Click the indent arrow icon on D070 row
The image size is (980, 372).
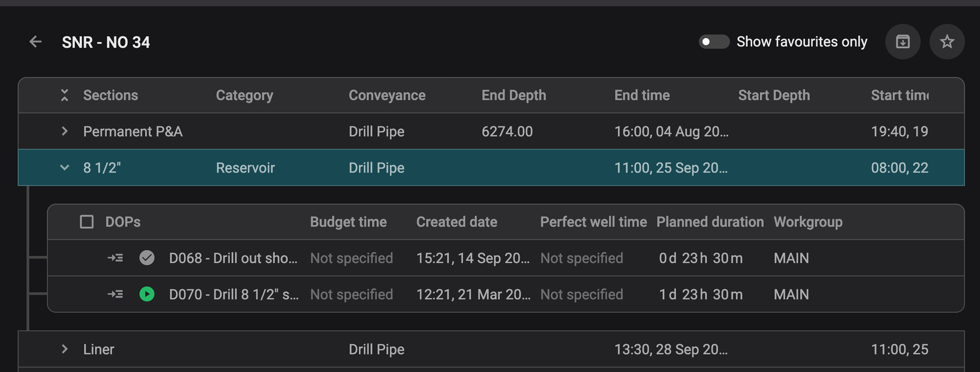(x=115, y=294)
